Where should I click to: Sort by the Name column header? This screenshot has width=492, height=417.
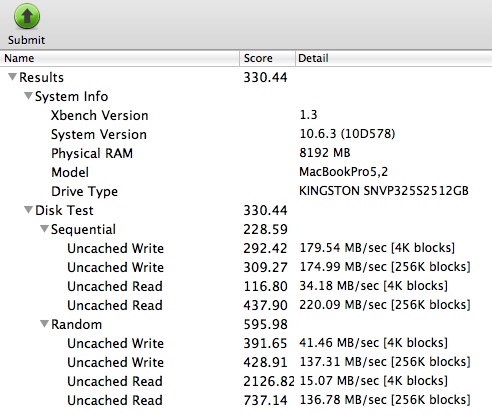[x=120, y=58]
